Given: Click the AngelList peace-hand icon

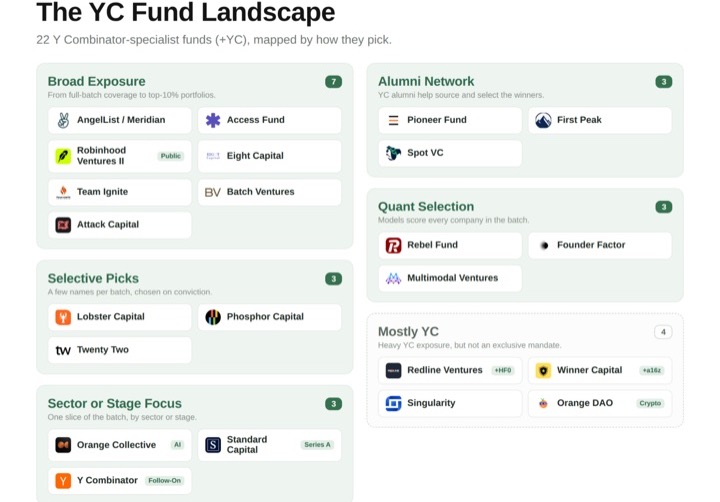Looking at the screenshot, I should tap(63, 120).
